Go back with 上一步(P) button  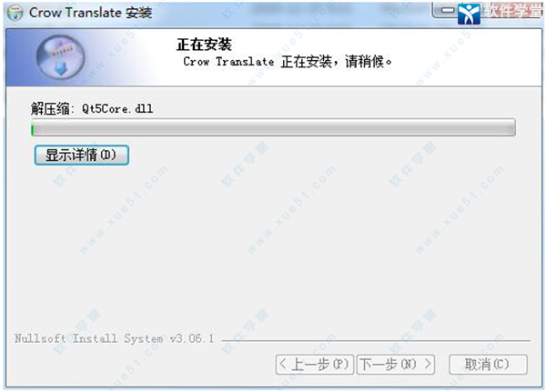(x=315, y=365)
